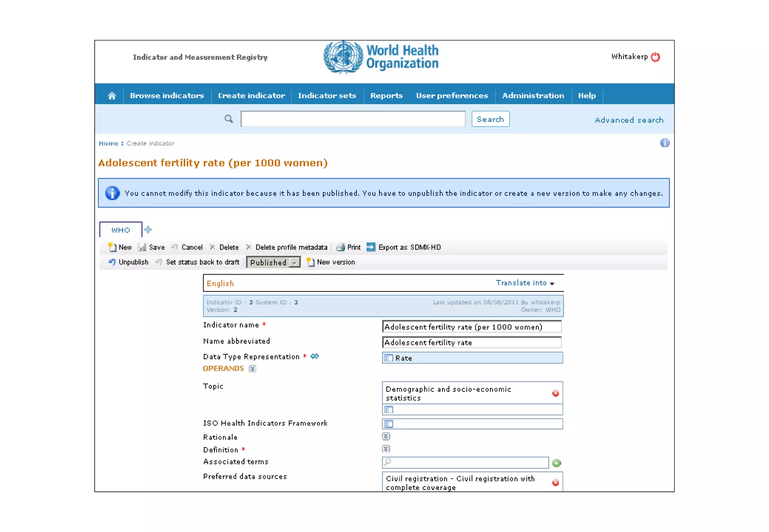Image resolution: width=769 pixels, height=532 pixels.
Task: Click the Search button
Action: click(x=490, y=119)
